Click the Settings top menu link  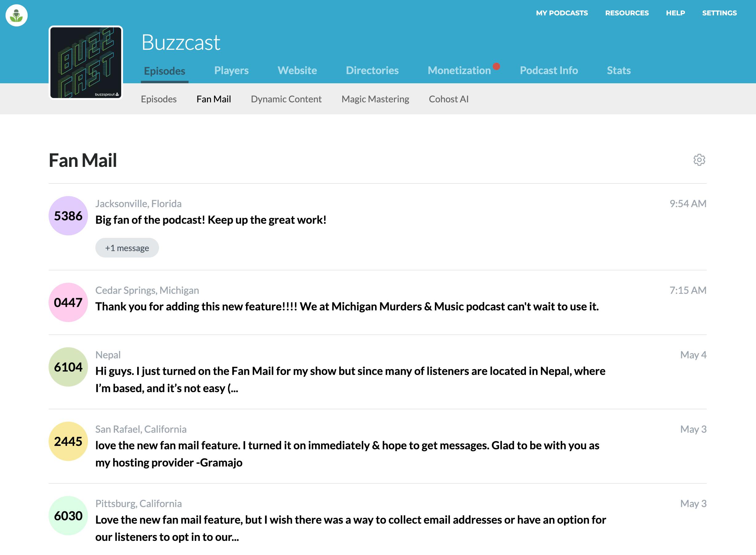point(719,13)
